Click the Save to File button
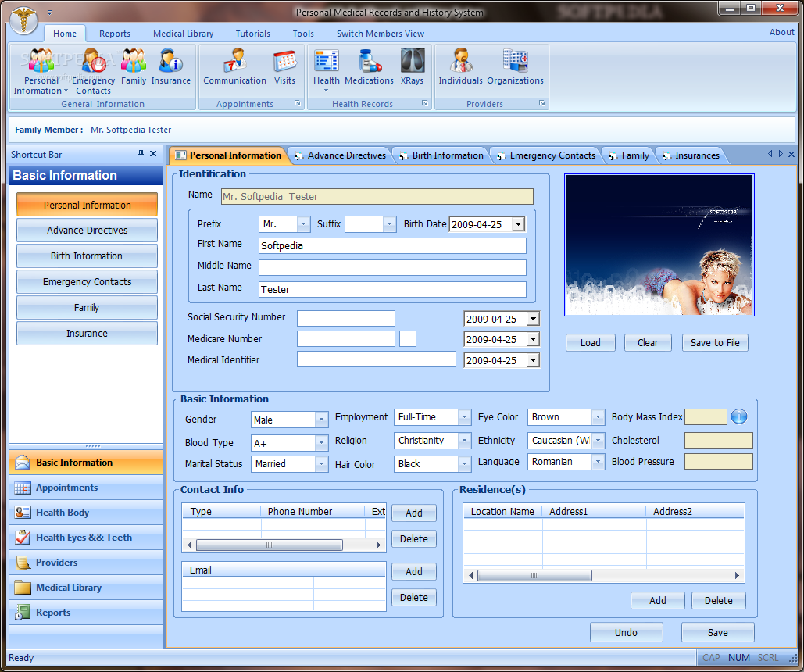The height and width of the screenshot is (672, 804). (x=715, y=343)
